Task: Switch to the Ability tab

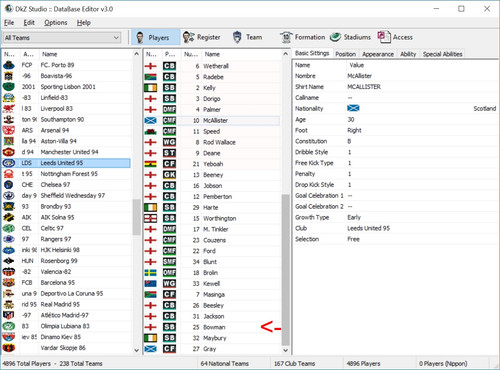Action: 408,54
